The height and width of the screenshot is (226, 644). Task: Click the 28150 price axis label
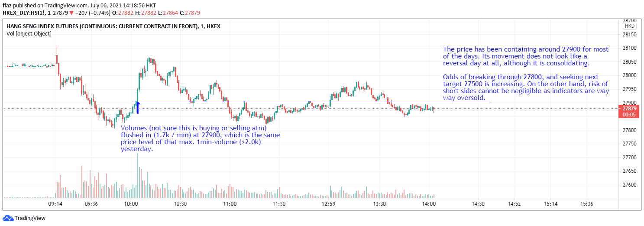(x=629, y=35)
